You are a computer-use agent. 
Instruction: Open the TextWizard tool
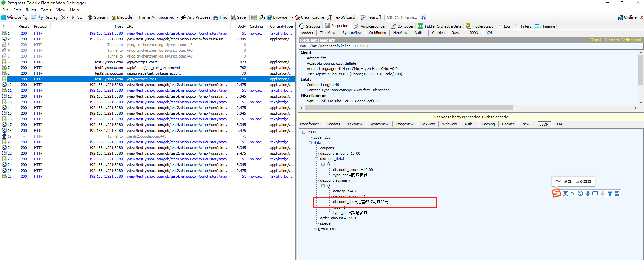click(x=341, y=17)
